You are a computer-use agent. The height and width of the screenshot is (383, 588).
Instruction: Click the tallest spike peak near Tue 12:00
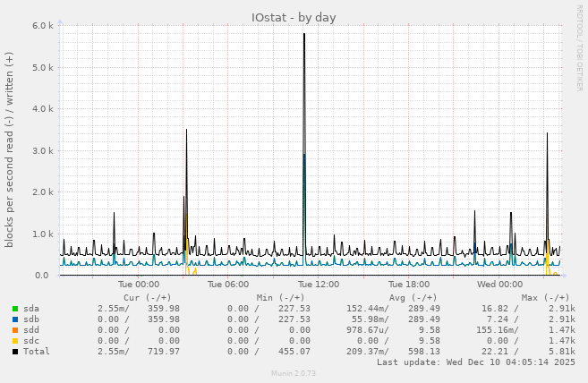click(304, 35)
